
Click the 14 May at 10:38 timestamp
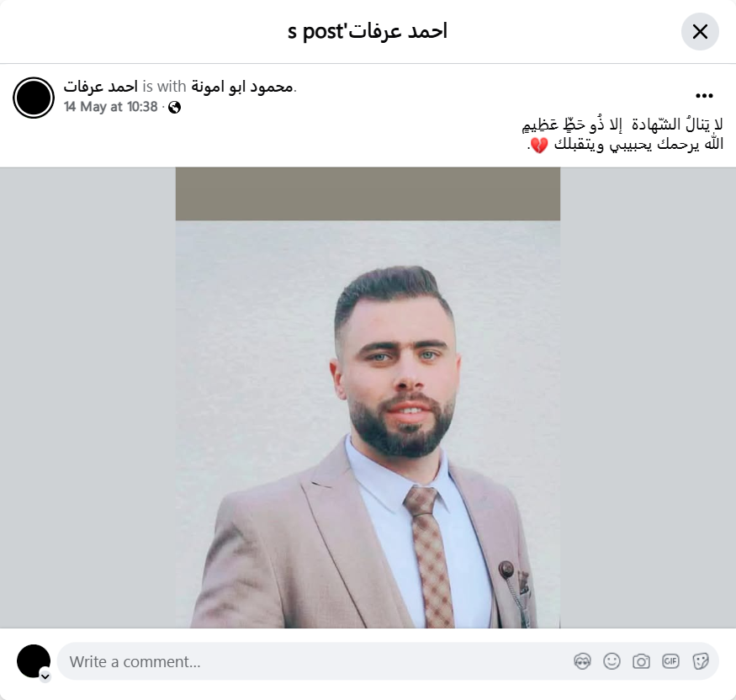111,107
